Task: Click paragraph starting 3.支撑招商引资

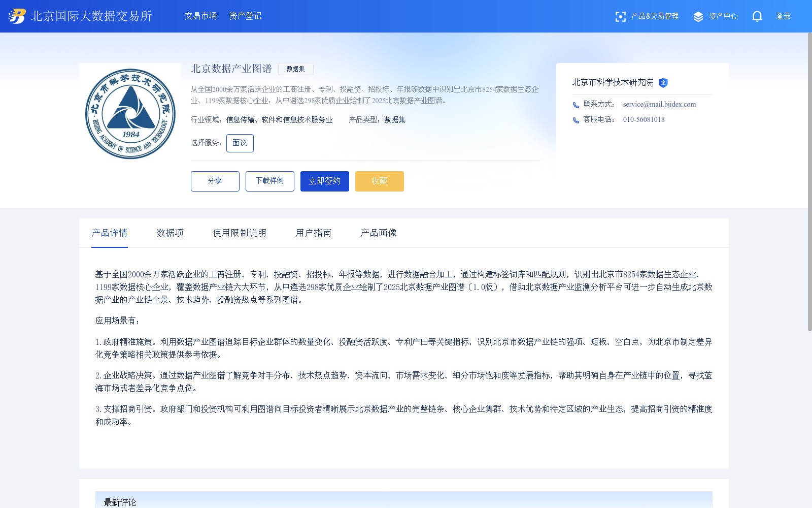Action: point(404,415)
